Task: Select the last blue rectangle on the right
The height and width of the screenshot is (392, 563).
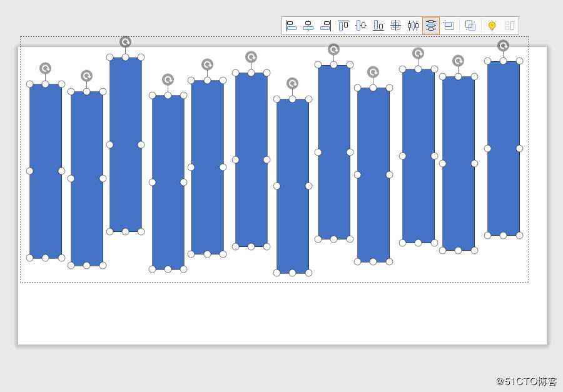Action: pos(504,148)
